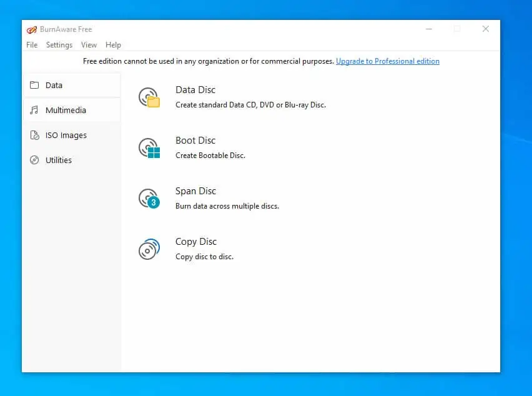This screenshot has width=532, height=396.
Task: Close the BurnAware Free window
Action: coord(486,29)
